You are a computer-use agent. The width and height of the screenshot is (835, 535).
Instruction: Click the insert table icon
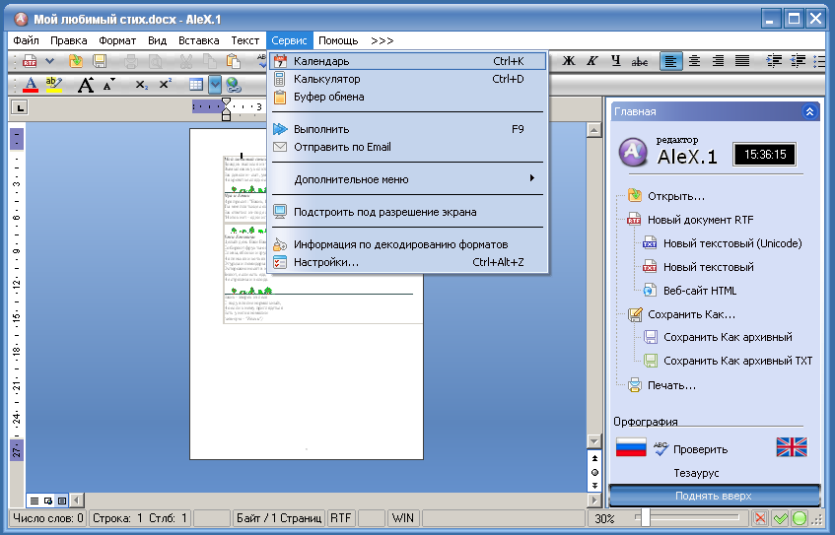click(196, 85)
